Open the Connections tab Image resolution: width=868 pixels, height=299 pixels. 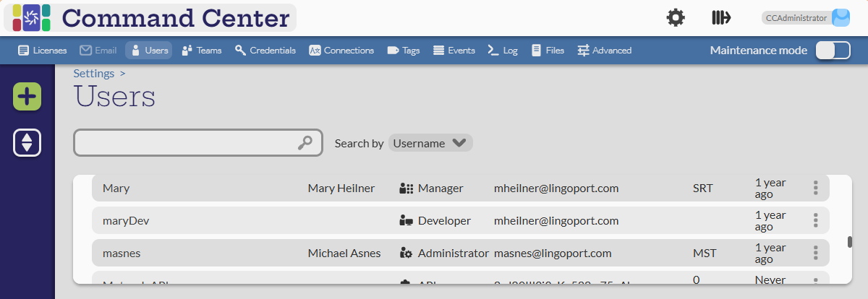(x=341, y=51)
